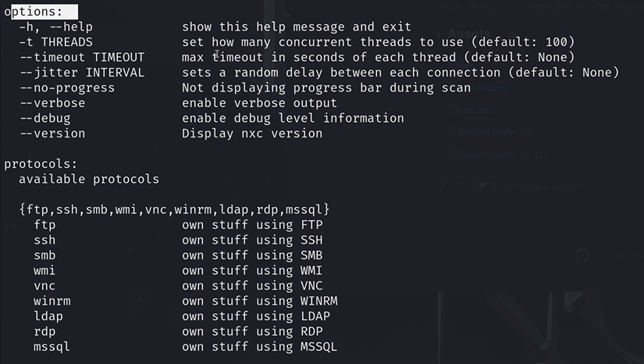The image size is (644, 364).
Task: Click the file icon beside Source code (tar.gz)
Action: click(x=452, y=154)
